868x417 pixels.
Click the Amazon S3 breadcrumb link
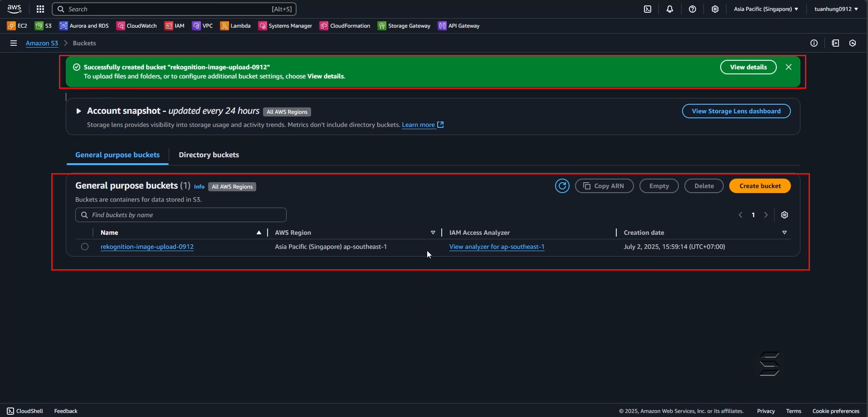click(x=42, y=43)
